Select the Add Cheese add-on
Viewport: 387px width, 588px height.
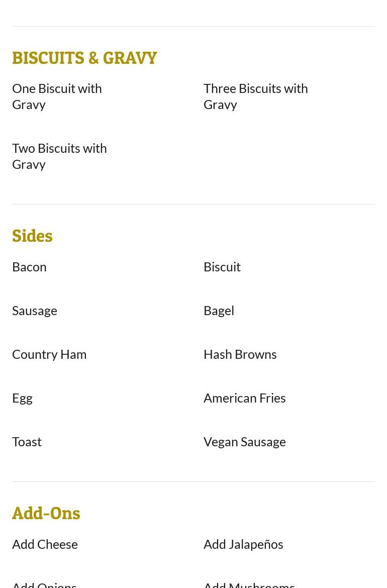coord(45,544)
